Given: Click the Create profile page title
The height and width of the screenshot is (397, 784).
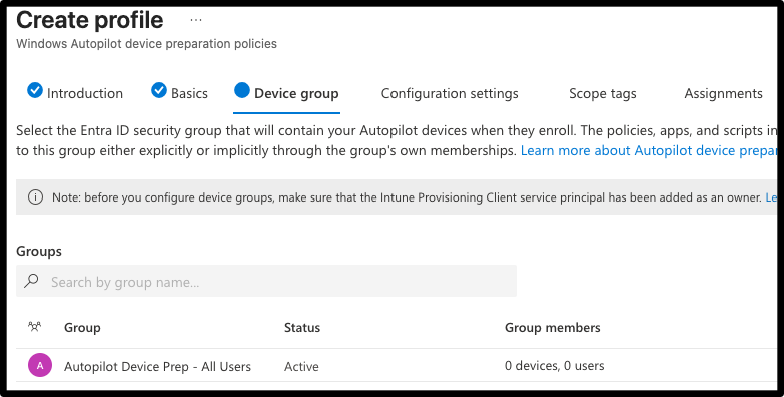Looking at the screenshot, I should [x=90, y=20].
